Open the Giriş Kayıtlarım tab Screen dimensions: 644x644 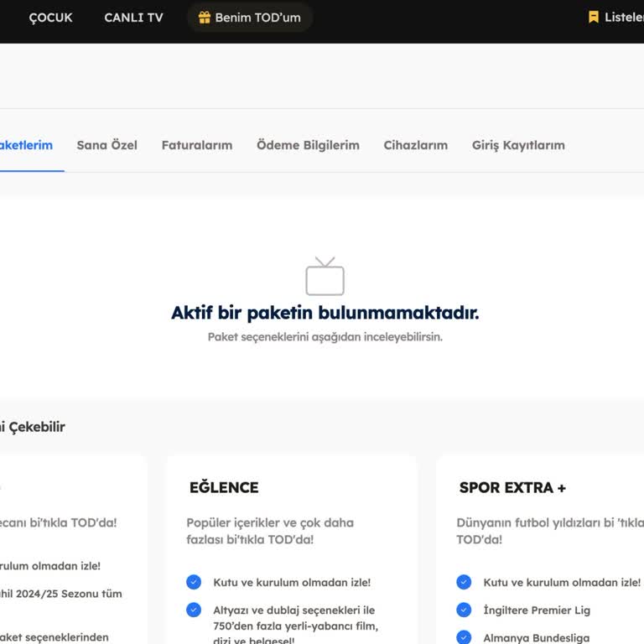tap(518, 145)
